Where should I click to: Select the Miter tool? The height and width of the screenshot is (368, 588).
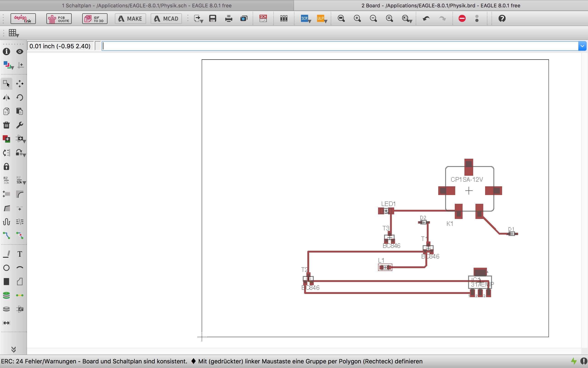[x=20, y=194]
